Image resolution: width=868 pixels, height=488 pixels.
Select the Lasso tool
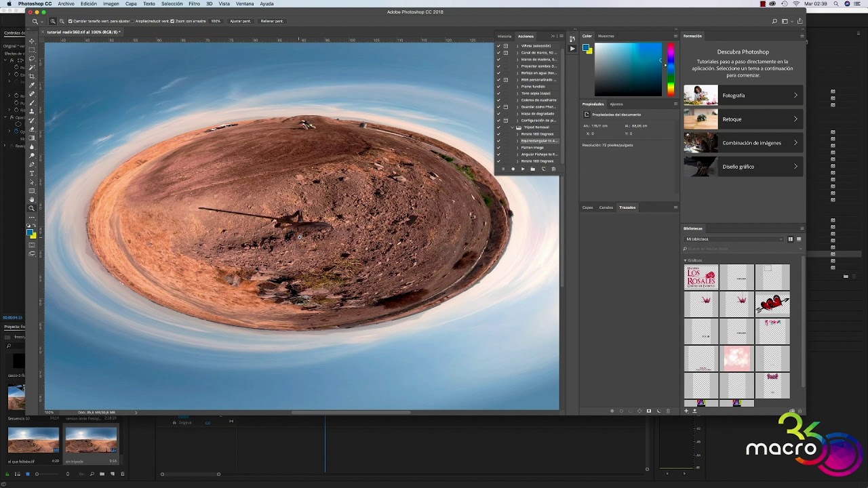pos(32,59)
